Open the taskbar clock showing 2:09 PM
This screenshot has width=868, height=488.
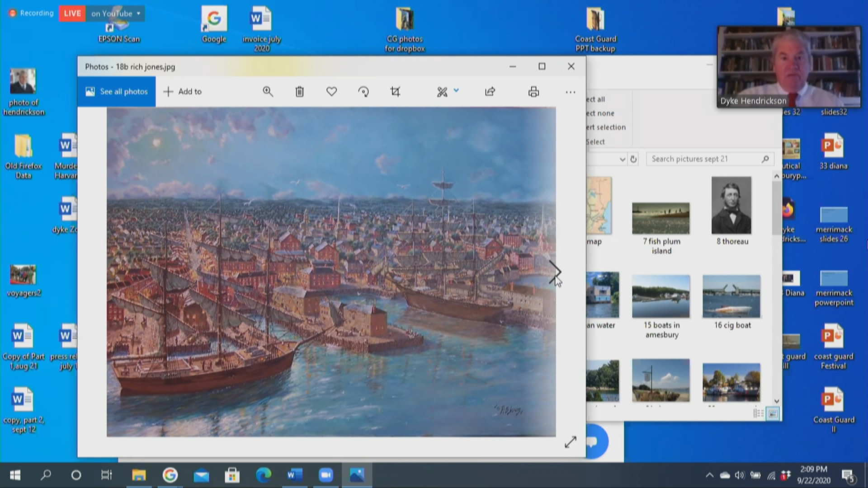tap(813, 475)
